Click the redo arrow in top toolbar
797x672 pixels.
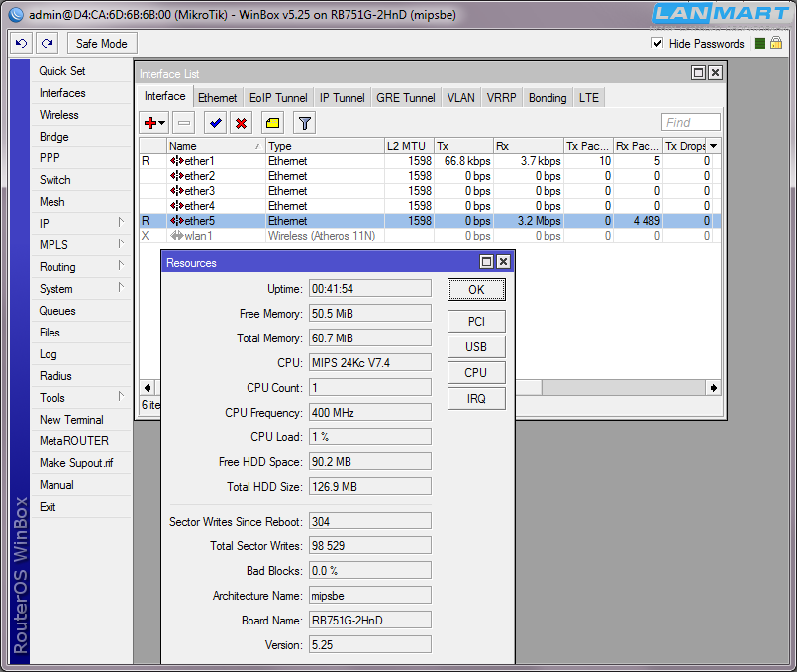point(47,44)
